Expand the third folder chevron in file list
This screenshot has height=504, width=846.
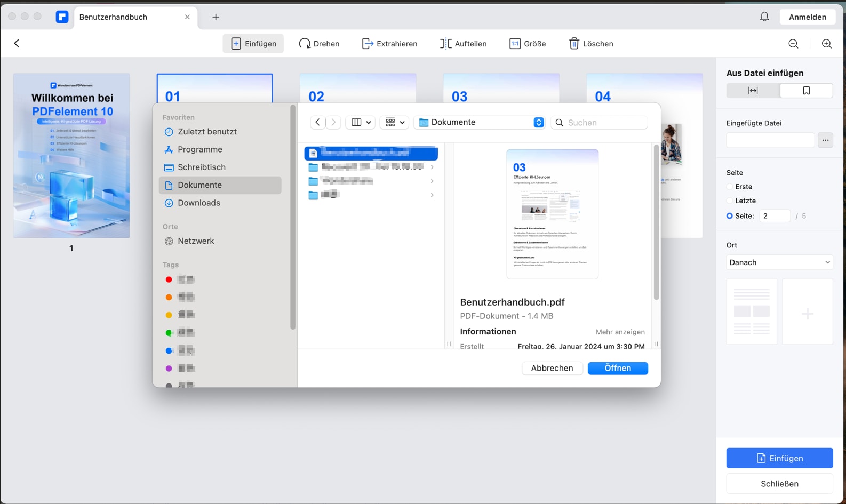(432, 195)
